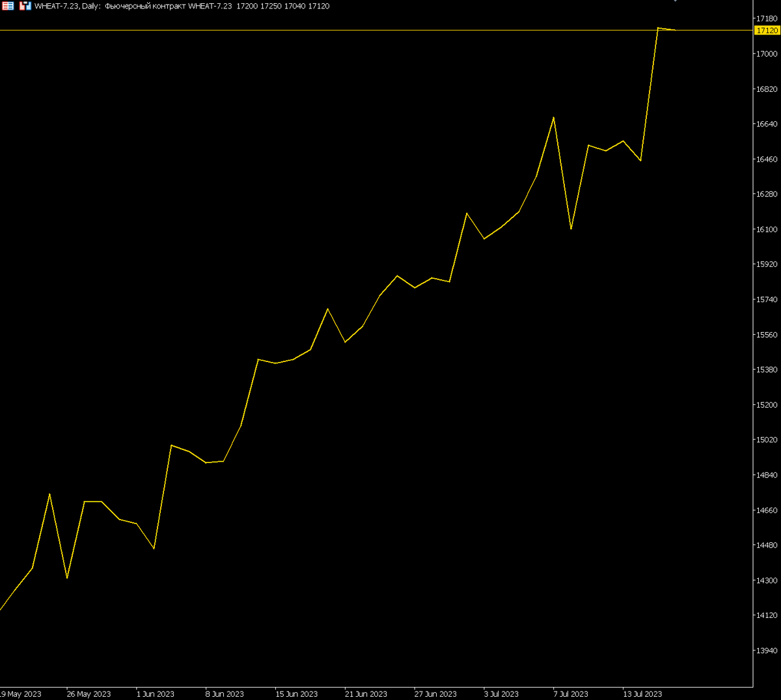781x700 pixels.
Task: Click the 17000 price scale label
Action: tap(766, 53)
